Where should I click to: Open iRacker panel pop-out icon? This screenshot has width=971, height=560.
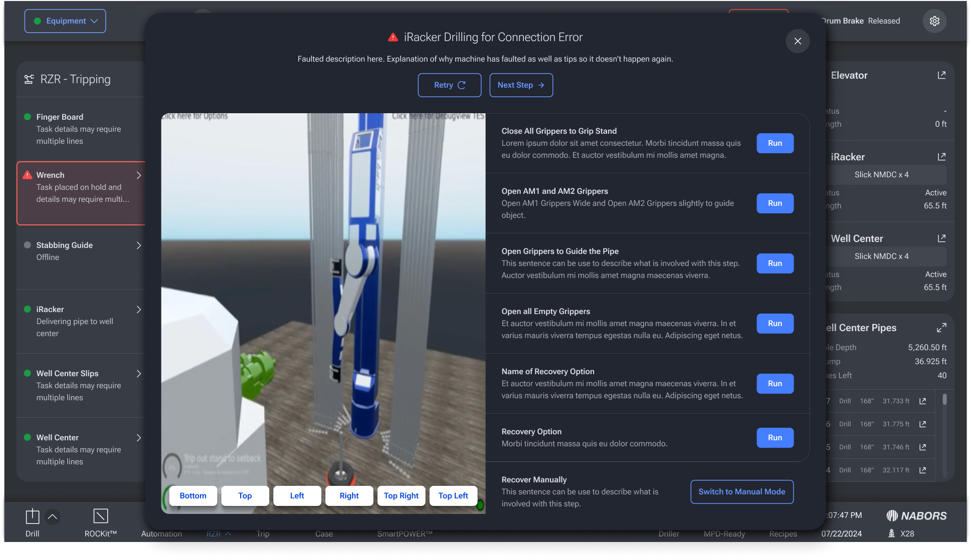(941, 157)
